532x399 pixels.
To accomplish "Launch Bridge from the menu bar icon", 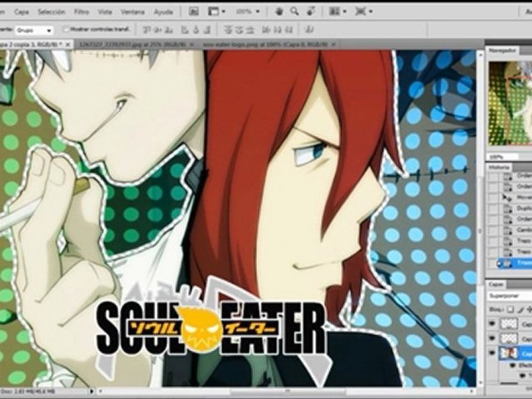I will [194, 12].
